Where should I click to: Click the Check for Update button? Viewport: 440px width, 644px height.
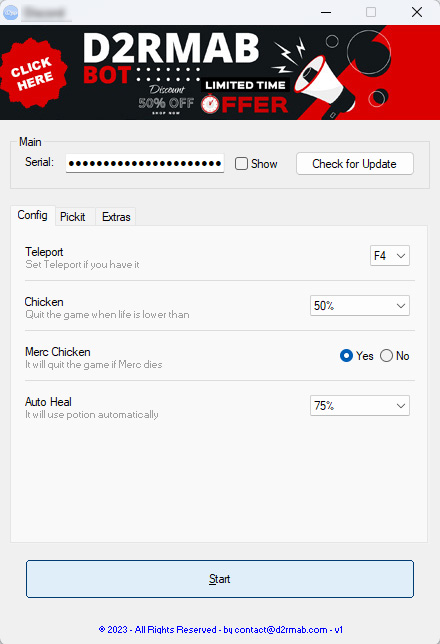(x=355, y=164)
